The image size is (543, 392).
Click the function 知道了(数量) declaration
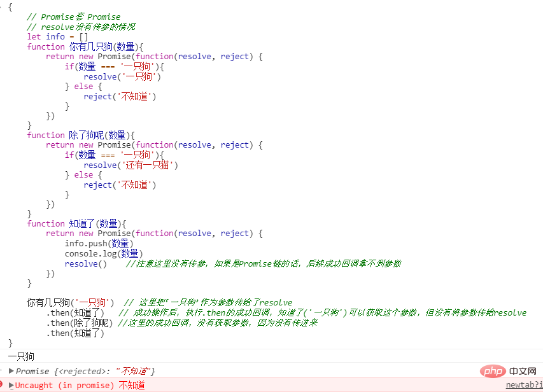(76, 223)
